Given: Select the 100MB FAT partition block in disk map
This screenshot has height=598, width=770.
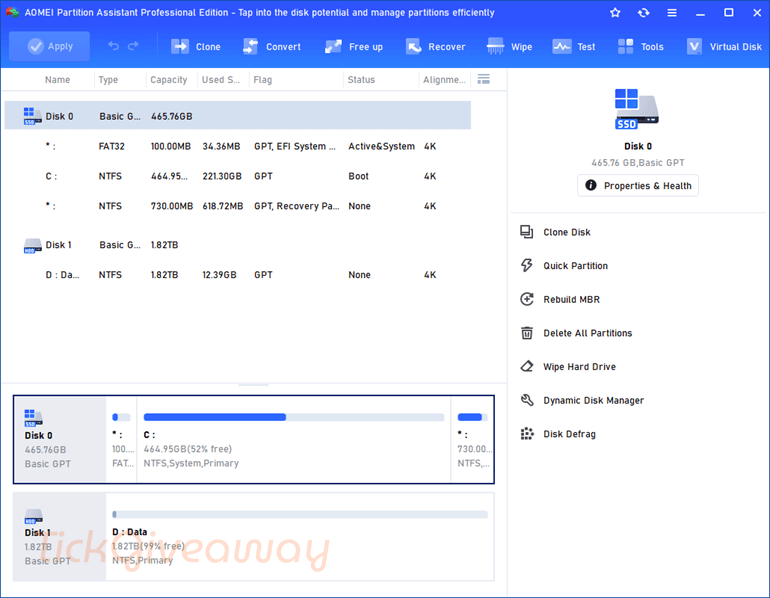Looking at the screenshot, I should [x=121, y=439].
